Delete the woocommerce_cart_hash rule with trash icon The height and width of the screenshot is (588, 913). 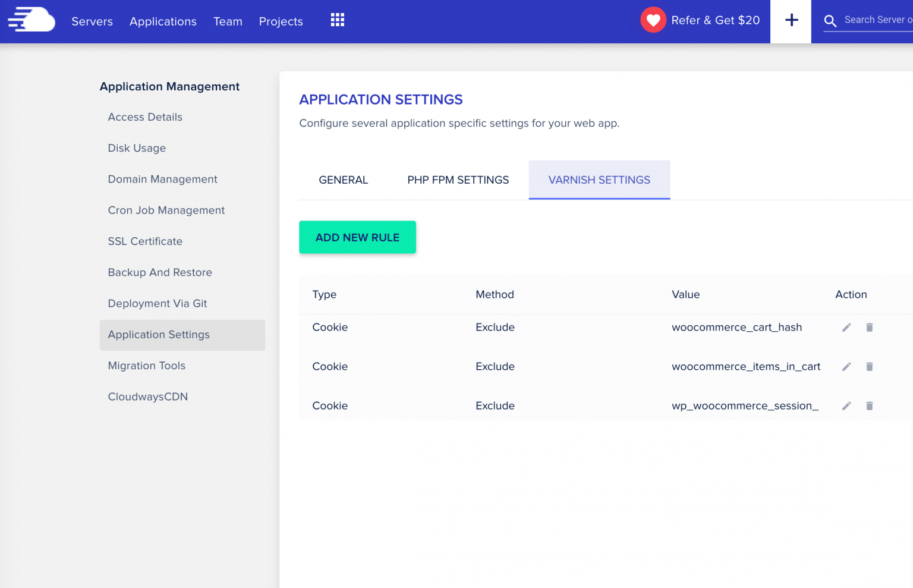(x=869, y=327)
